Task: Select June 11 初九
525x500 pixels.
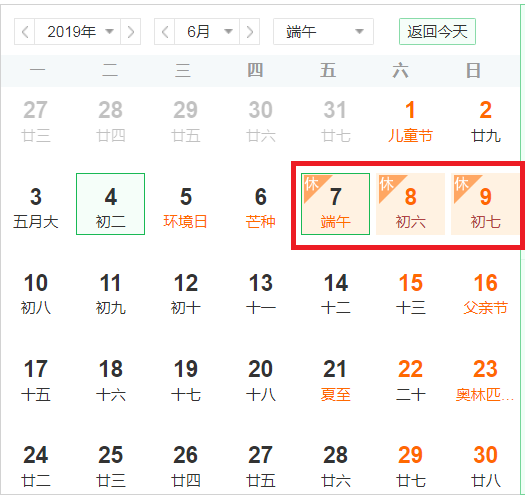Action: (x=110, y=294)
